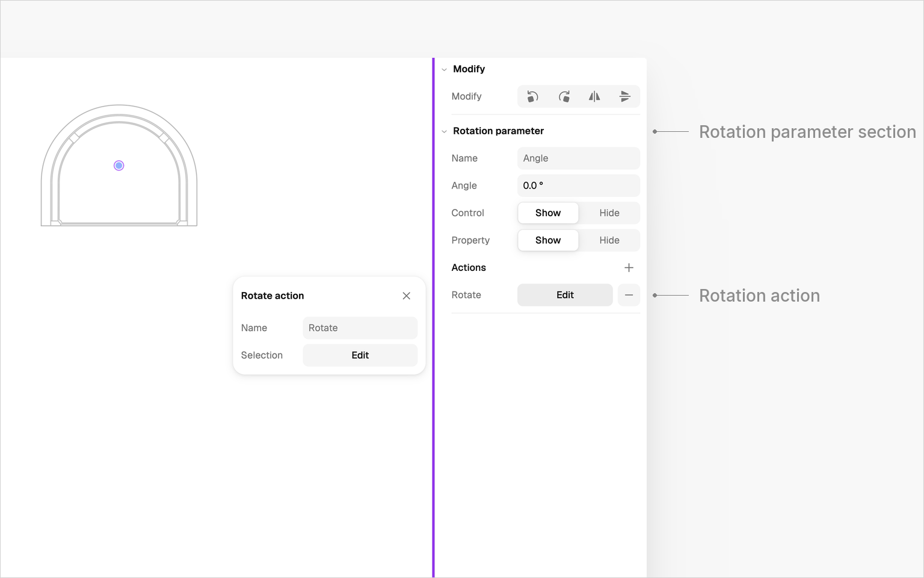
Task: Collapse the Rotation parameter section
Action: click(445, 131)
